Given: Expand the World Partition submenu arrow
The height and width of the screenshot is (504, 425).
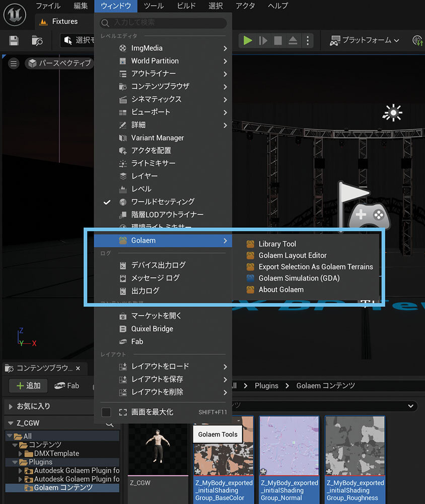Looking at the screenshot, I should pyautogui.click(x=225, y=61).
